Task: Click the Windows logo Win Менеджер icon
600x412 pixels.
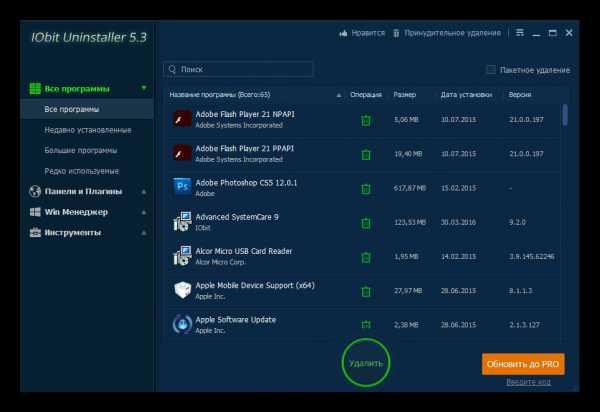Action: point(35,212)
